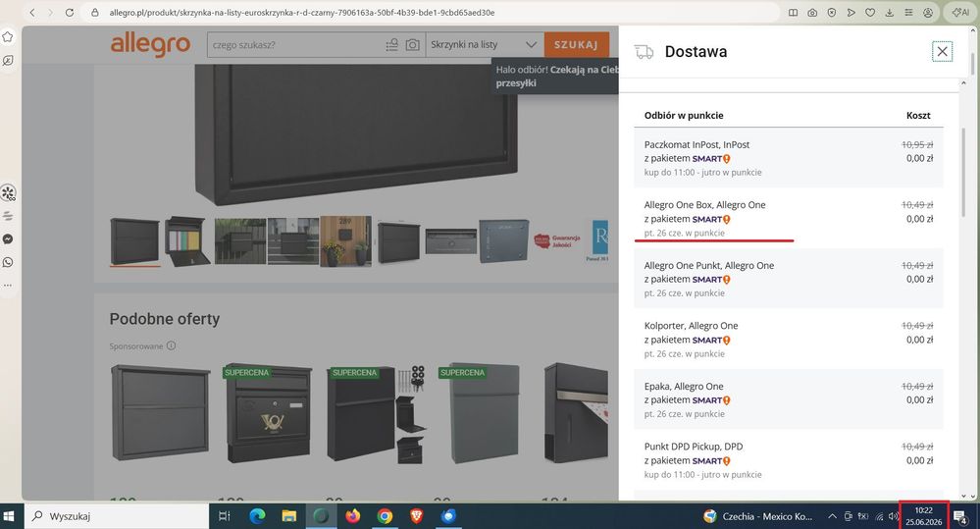Open the AI services sidebar icon
Image resolution: width=980 pixels, height=529 pixels.
(8, 193)
